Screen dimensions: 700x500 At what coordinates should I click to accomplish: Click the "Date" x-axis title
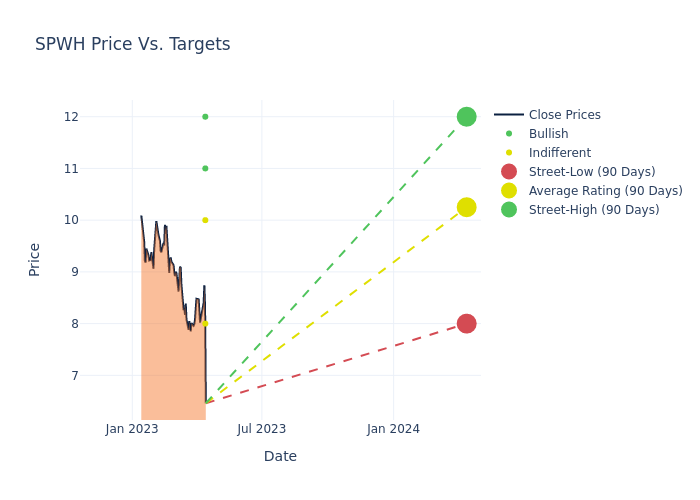280,456
